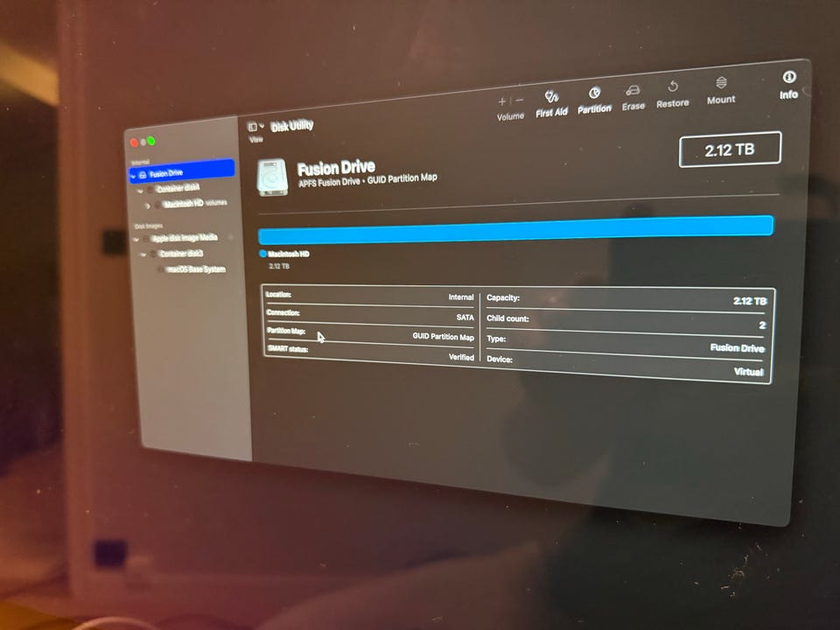
Task: Select Fusion Drive in the sidebar
Action: tap(182, 171)
